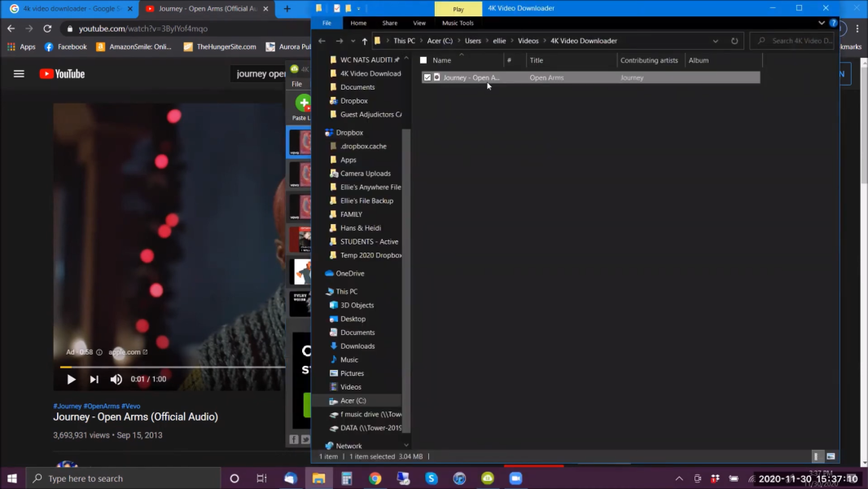Open Skype from the taskbar

(432, 478)
